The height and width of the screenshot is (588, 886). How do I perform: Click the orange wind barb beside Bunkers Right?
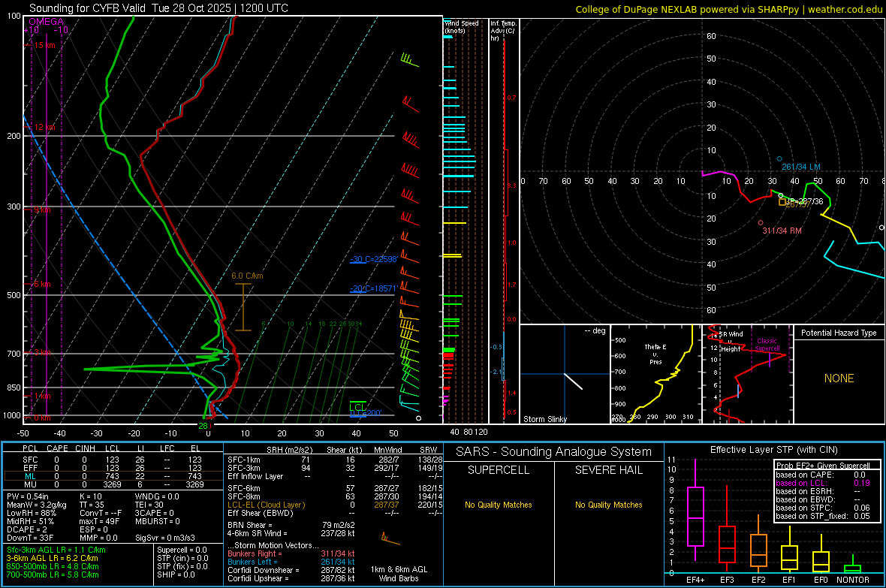(x=390, y=538)
